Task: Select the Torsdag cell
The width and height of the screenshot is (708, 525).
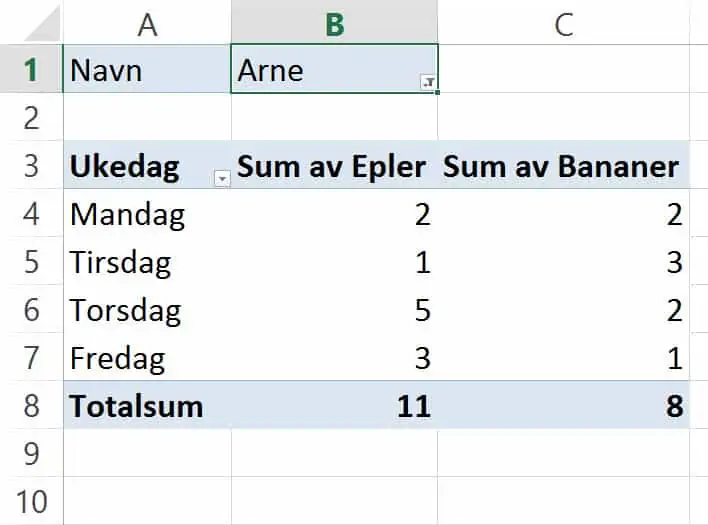Action: pos(147,309)
